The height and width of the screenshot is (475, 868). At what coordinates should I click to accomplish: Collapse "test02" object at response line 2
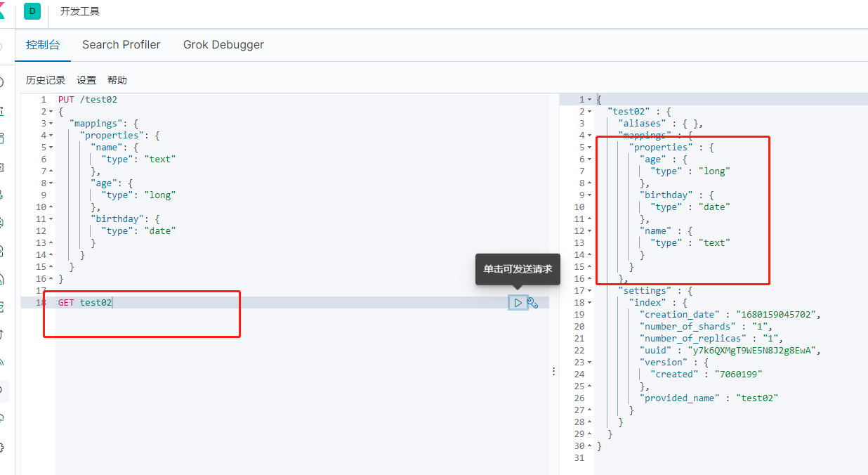coord(589,112)
